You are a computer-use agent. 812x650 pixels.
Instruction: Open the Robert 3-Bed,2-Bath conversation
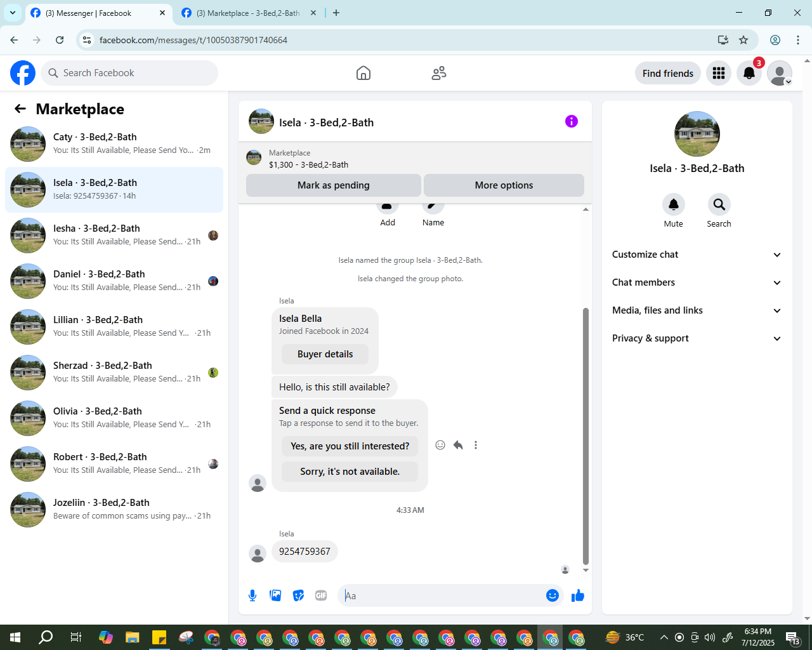tap(114, 464)
